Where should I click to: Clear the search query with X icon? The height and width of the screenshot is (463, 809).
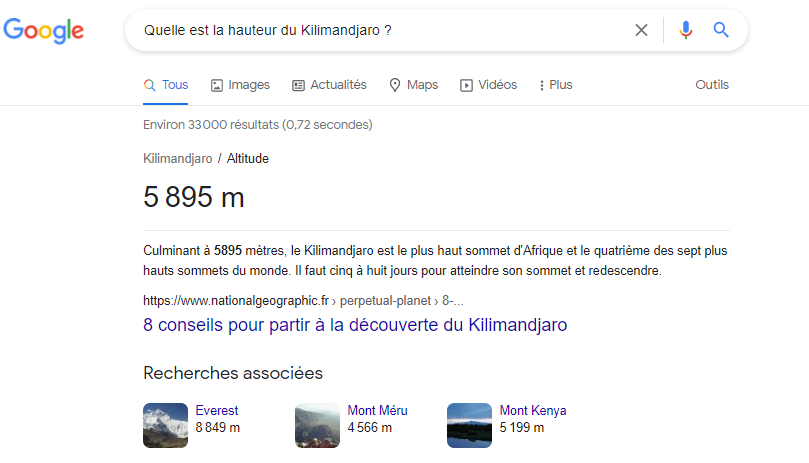click(641, 30)
